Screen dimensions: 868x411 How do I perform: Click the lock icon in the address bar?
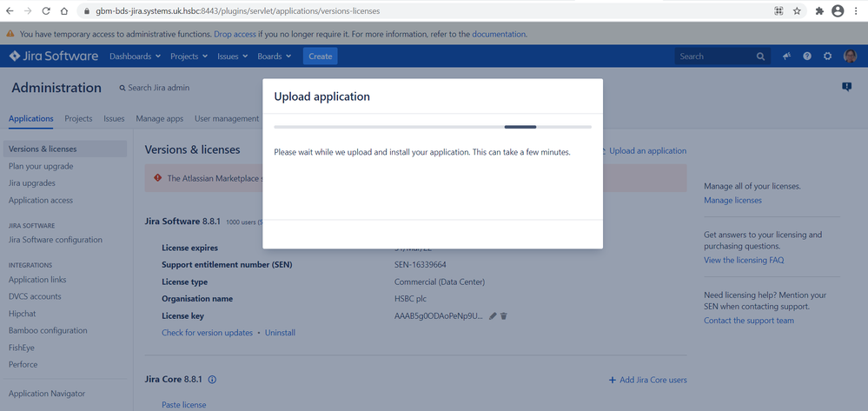pos(86,10)
